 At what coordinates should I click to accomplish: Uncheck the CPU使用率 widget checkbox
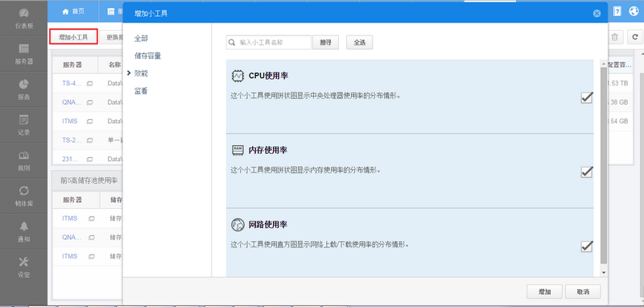pos(587,97)
